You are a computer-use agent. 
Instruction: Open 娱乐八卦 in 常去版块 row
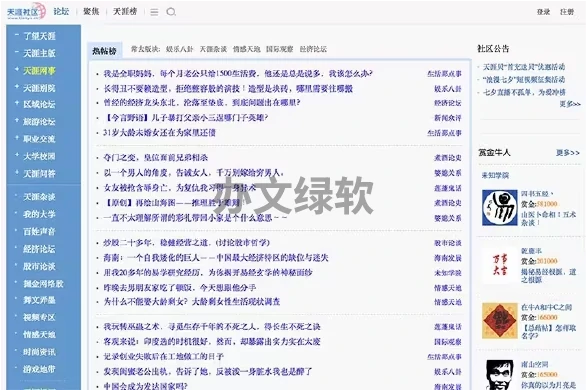click(x=180, y=49)
